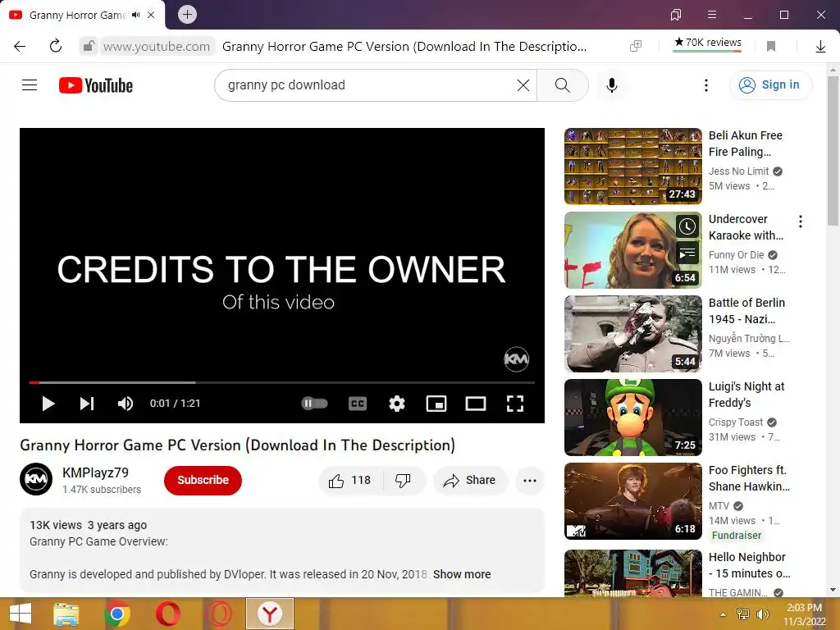The height and width of the screenshot is (630, 840).
Task: Open YouTube guide hamburger menu
Action: (30, 85)
